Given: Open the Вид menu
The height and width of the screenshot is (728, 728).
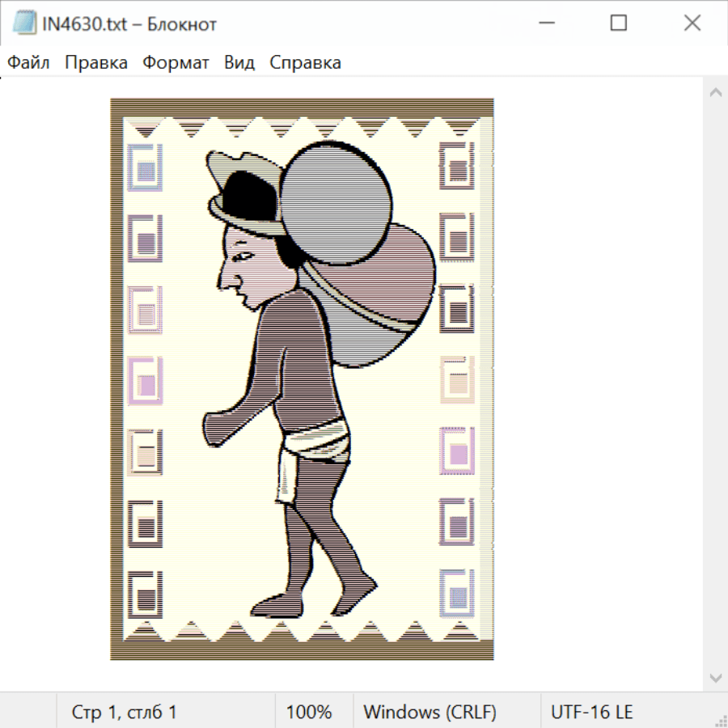Looking at the screenshot, I should pyautogui.click(x=239, y=62).
